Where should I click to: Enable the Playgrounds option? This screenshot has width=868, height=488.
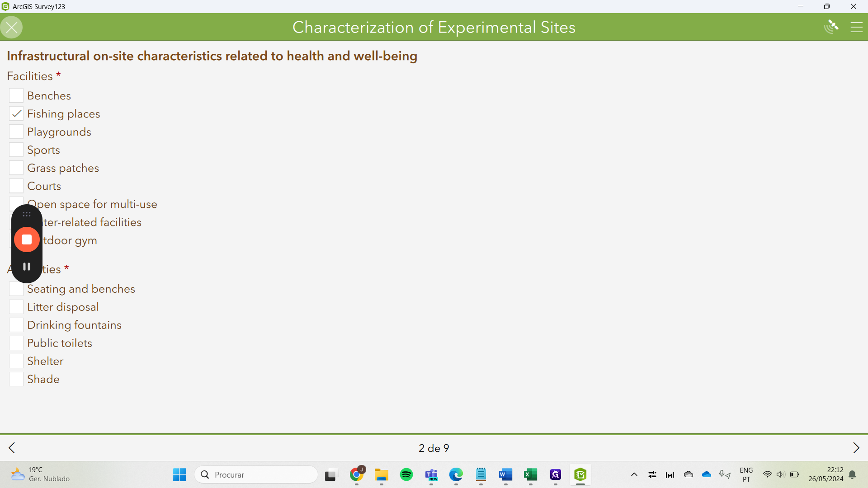pyautogui.click(x=16, y=132)
